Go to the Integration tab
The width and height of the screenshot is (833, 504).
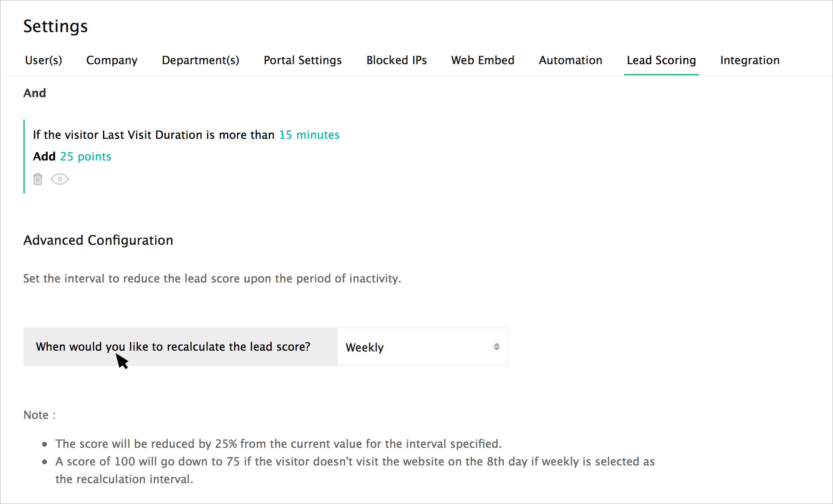[750, 60]
